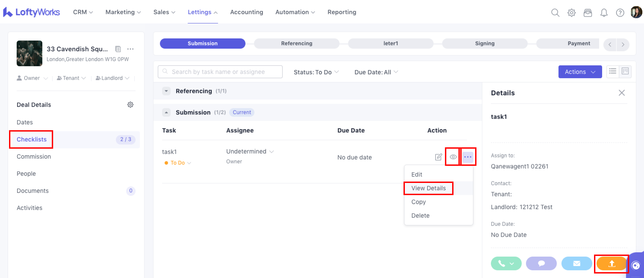Click the eye icon for task1
This screenshot has width=644, height=278.
click(x=453, y=157)
